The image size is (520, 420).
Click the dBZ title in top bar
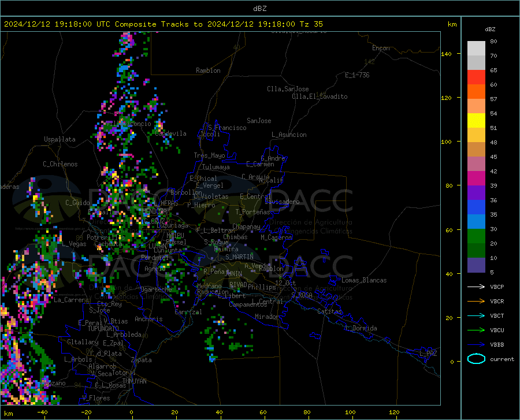[259, 9]
